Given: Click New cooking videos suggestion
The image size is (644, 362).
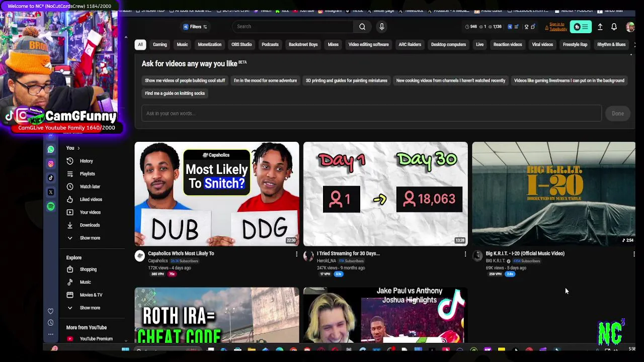Looking at the screenshot, I should [x=451, y=80].
